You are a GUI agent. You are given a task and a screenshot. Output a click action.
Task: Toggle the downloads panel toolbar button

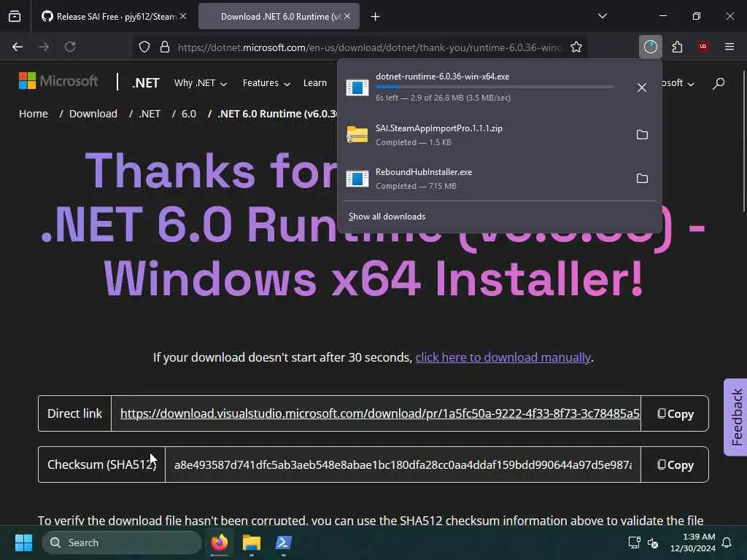coord(650,47)
